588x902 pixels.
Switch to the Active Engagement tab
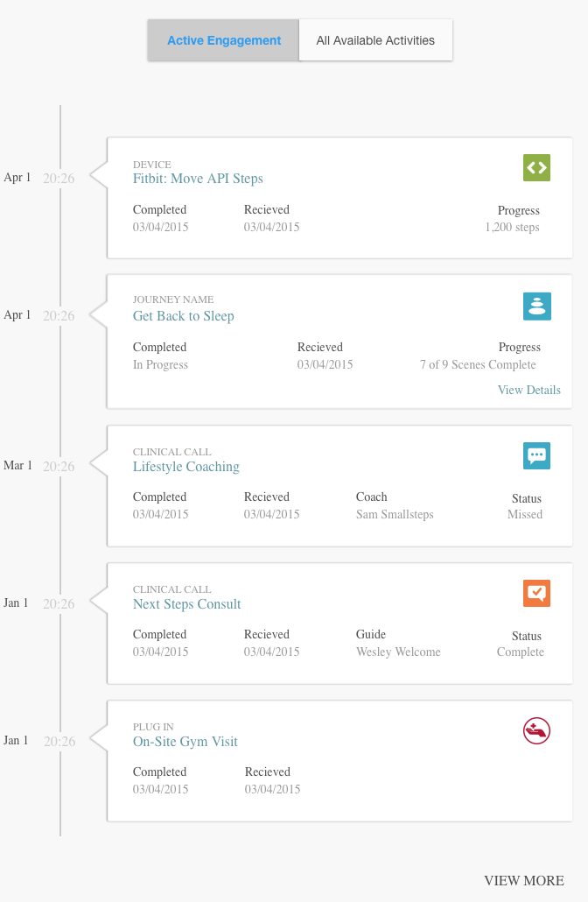[224, 40]
